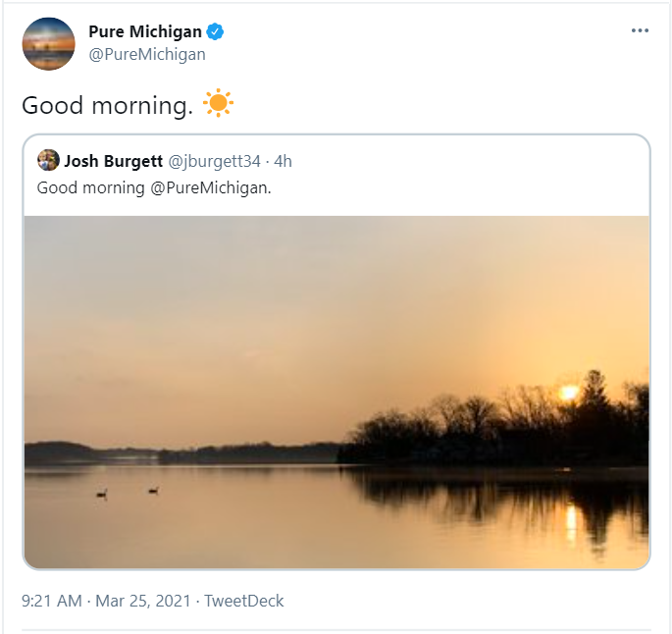
Task: Click the 4h quoted tweet timestamp
Action: point(284,160)
